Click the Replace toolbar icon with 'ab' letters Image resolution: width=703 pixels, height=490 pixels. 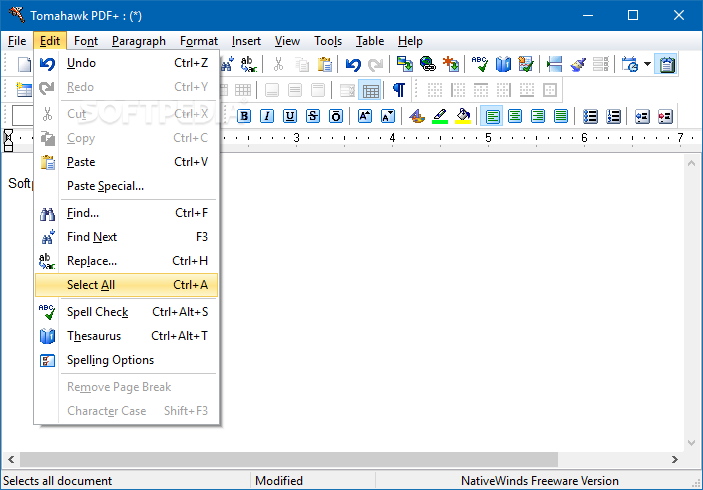[248, 64]
